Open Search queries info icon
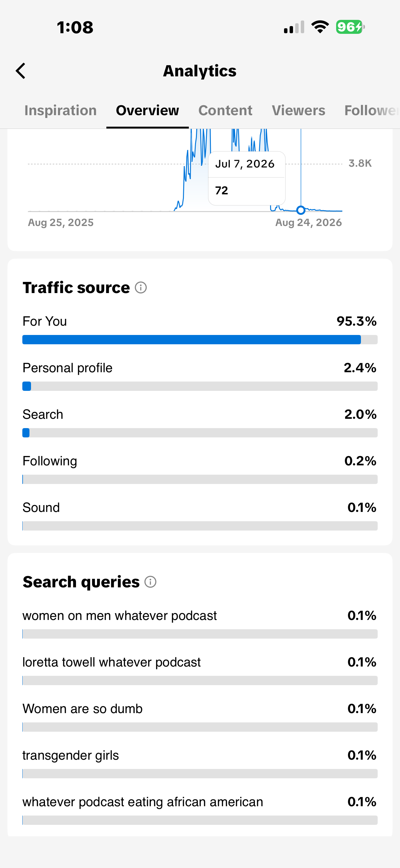The image size is (400, 868). pyautogui.click(x=150, y=582)
